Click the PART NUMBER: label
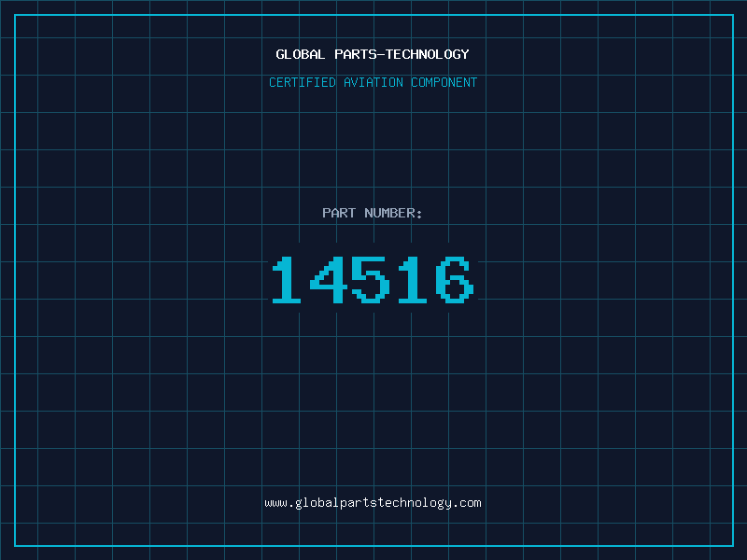 (373, 213)
